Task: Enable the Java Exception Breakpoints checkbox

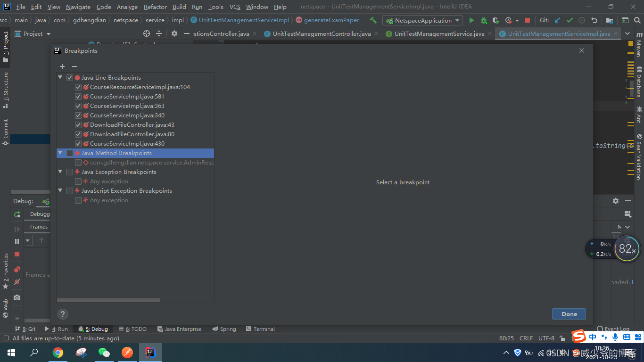Action: pos(69,172)
